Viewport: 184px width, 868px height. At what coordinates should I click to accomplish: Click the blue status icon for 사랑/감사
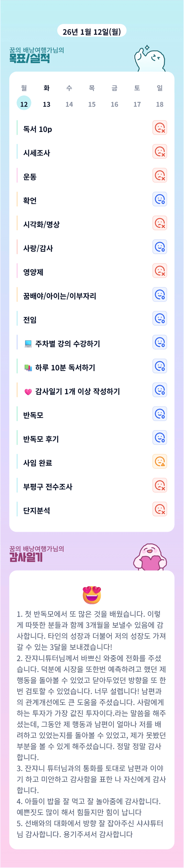pos(159,247)
